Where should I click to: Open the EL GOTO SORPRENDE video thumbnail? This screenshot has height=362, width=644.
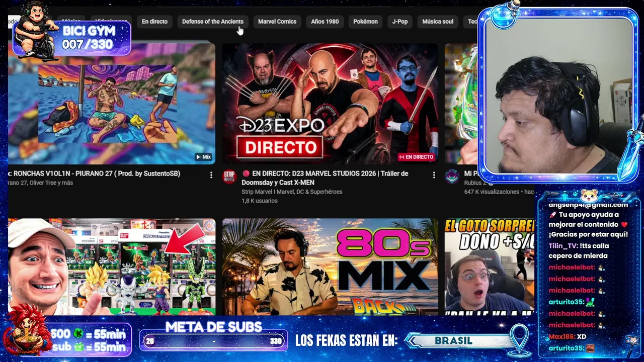coord(490,266)
